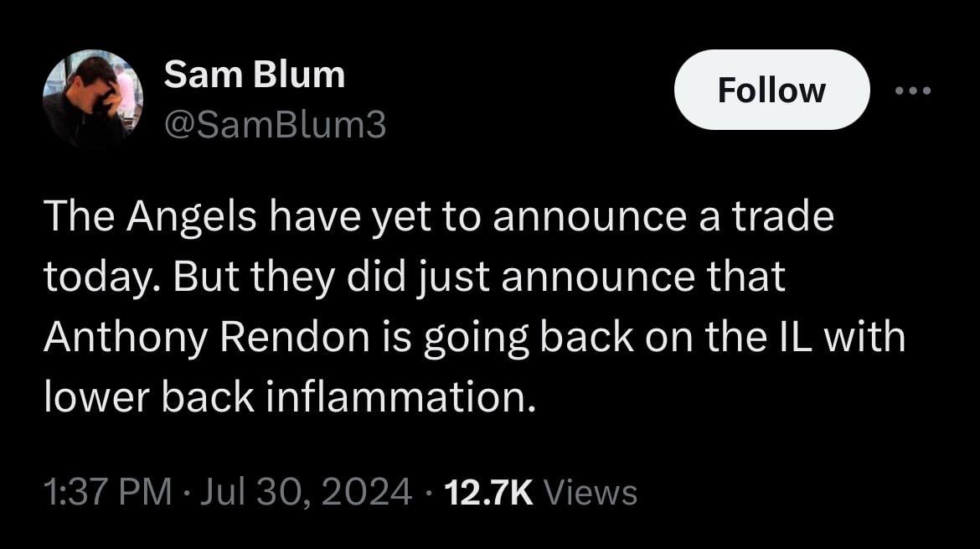
Task: Click the @SamBlum3 handle
Action: click(275, 123)
